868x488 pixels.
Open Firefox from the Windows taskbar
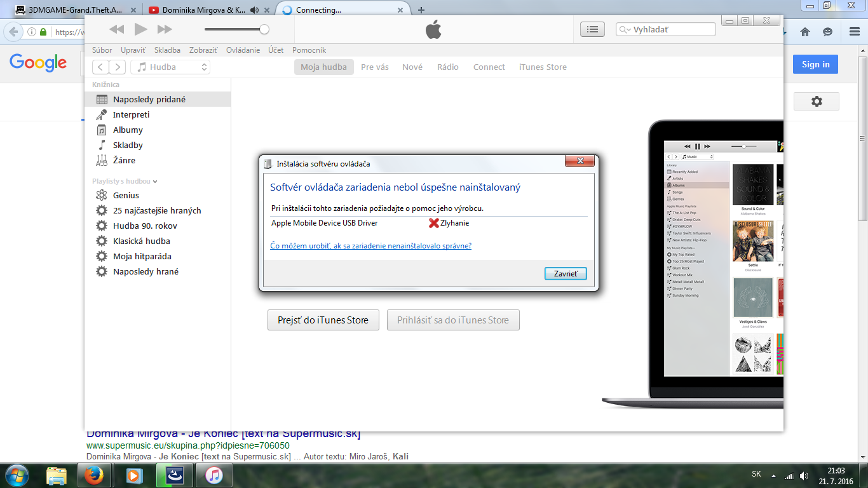pyautogui.click(x=95, y=475)
